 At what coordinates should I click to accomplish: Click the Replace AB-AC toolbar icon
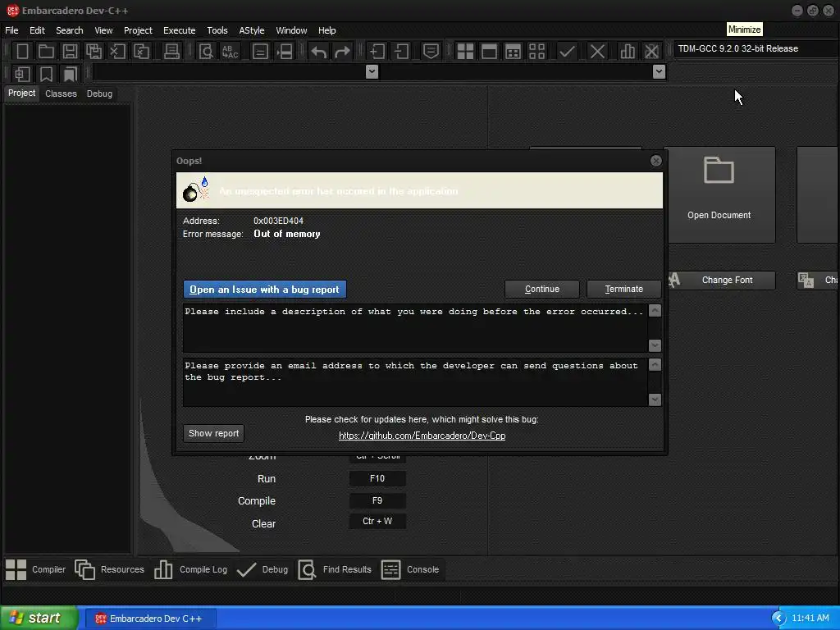(231, 52)
